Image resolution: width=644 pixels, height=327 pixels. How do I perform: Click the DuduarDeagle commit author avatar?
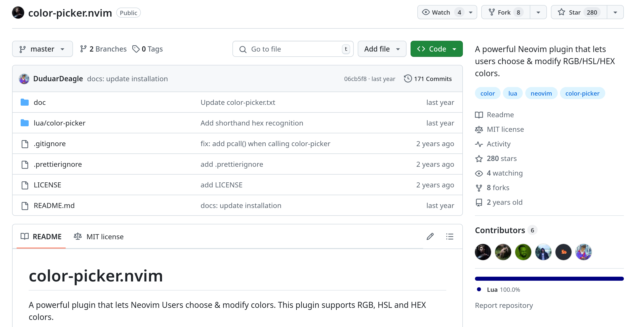[24, 79]
